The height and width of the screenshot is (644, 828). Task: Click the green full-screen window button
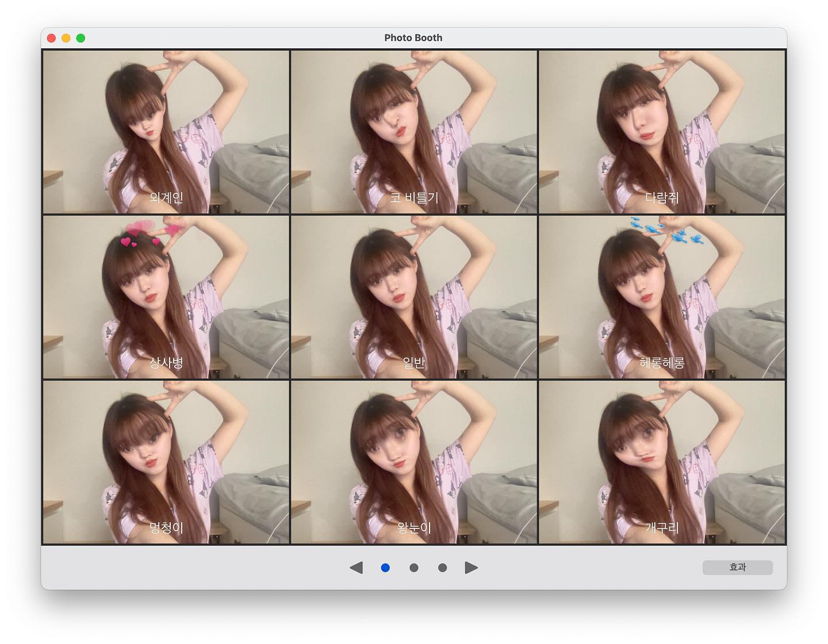81,38
